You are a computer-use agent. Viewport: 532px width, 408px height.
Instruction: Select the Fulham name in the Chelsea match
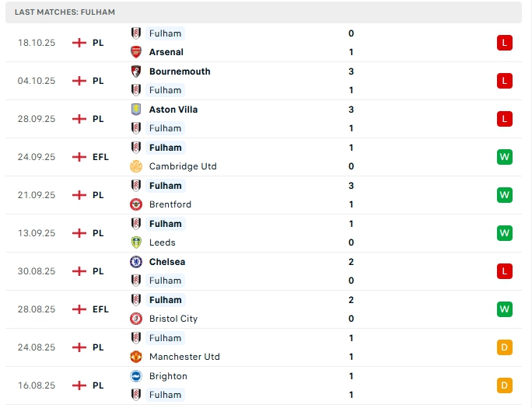[165, 281]
